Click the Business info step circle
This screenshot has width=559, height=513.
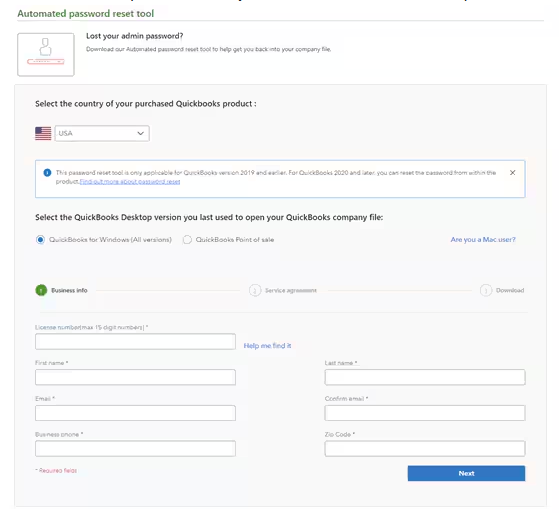(41, 290)
